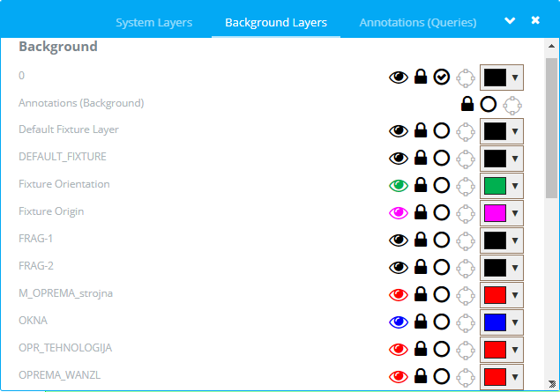Toggle red eye for M_OPREMA_strojna
Screen dimensions: 560x392
(399, 295)
